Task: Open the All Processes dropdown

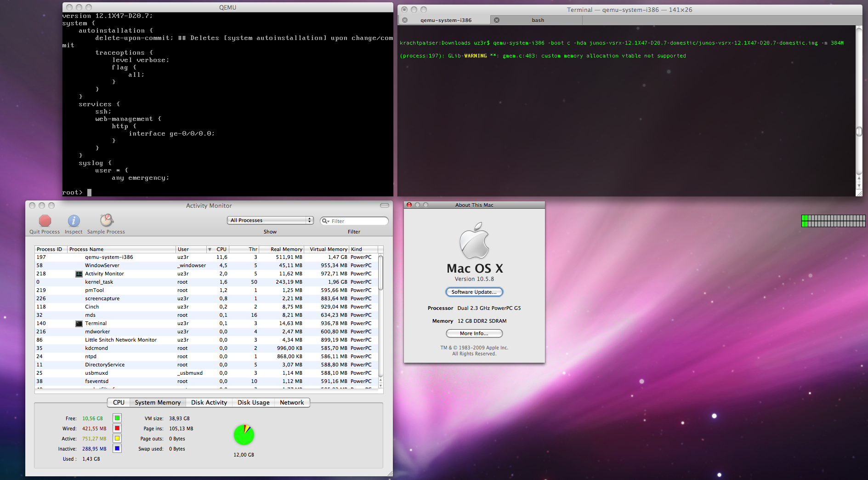Action: (x=270, y=221)
